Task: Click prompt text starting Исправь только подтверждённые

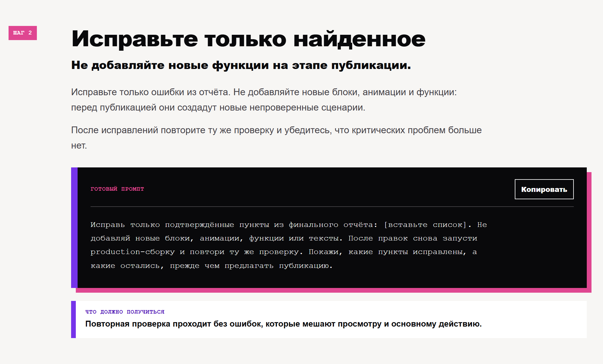Action: point(289,245)
